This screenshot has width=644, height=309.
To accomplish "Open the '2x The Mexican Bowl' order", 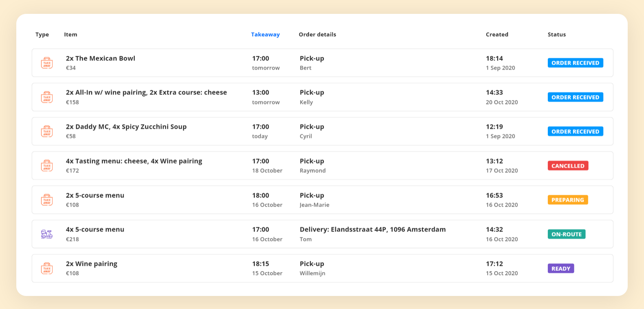I will pos(100,58).
